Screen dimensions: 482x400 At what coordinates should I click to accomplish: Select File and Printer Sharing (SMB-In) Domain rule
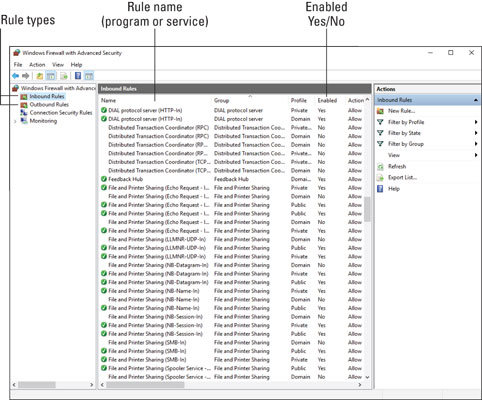(147, 342)
